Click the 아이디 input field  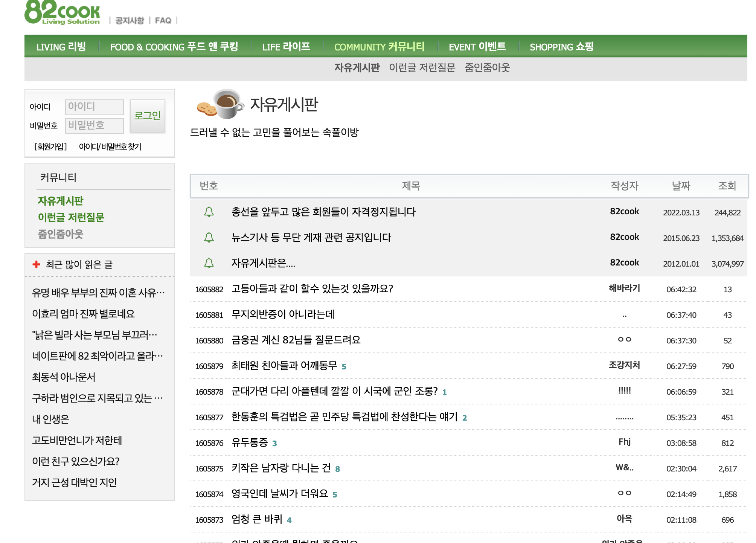pyautogui.click(x=94, y=107)
